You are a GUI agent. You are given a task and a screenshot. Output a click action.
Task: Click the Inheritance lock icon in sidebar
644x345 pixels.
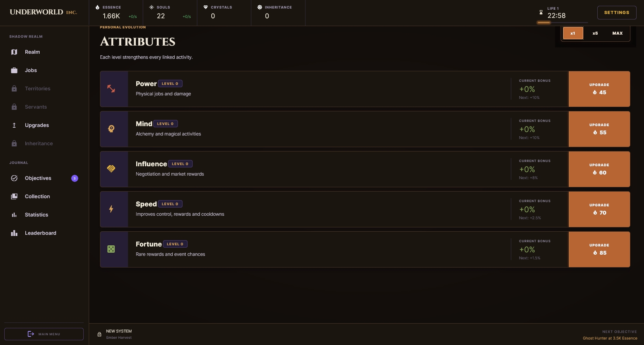14,144
